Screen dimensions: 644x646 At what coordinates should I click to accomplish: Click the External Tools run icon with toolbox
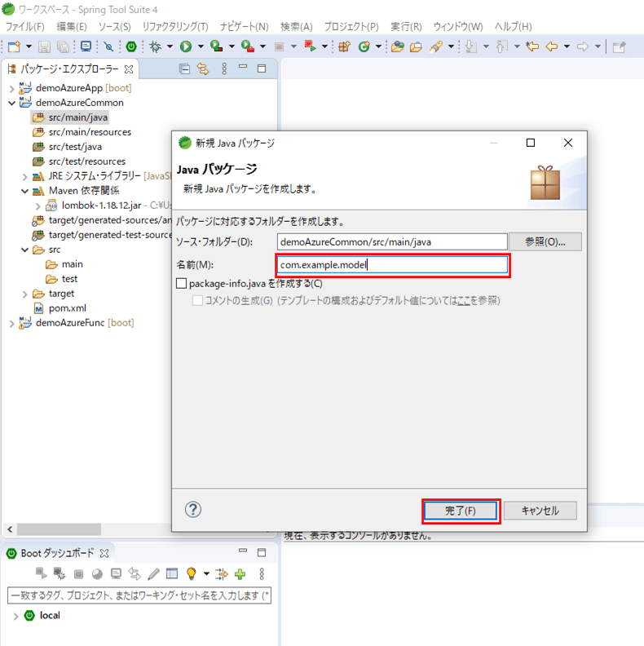point(247,46)
